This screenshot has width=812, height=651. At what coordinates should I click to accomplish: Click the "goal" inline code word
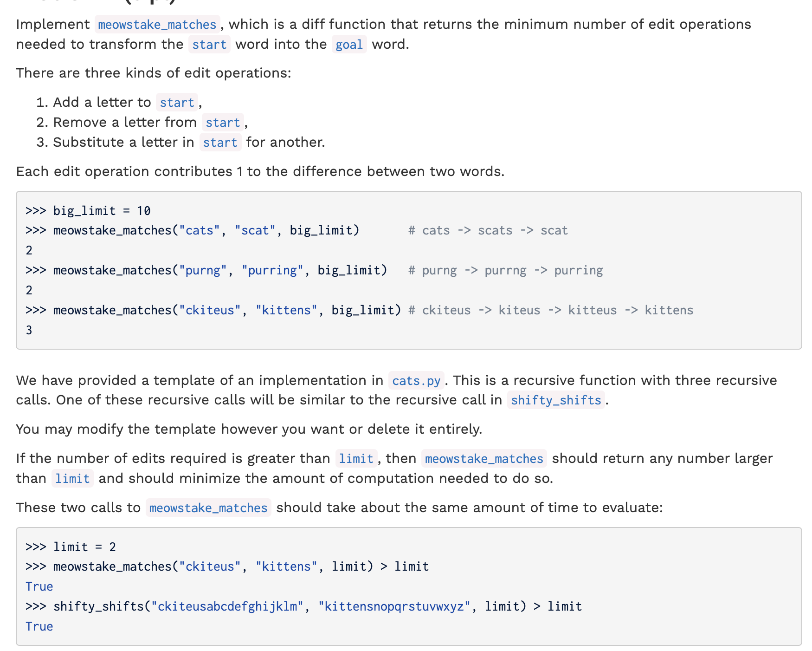point(349,45)
